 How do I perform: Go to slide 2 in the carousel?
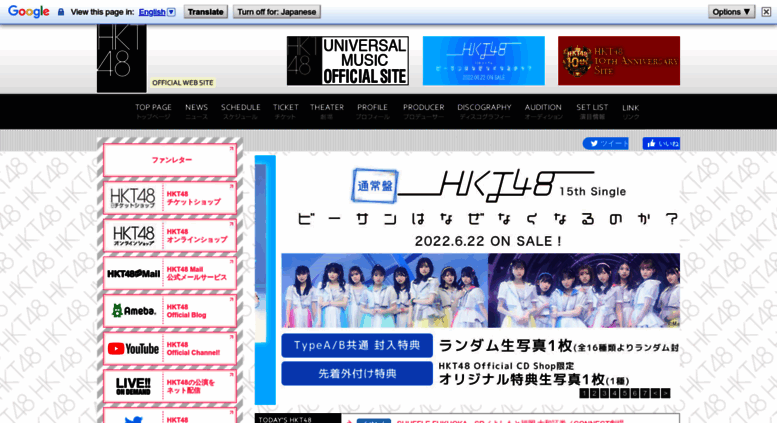[x=594, y=393]
